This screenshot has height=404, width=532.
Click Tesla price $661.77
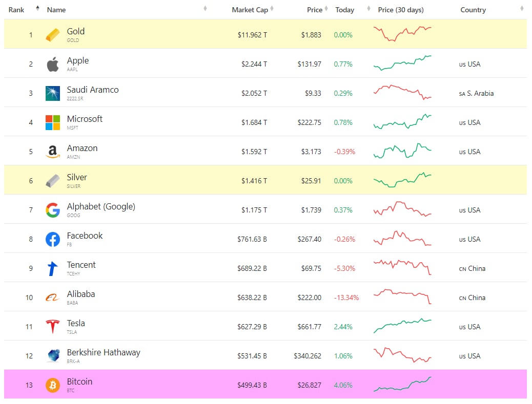[309, 327]
